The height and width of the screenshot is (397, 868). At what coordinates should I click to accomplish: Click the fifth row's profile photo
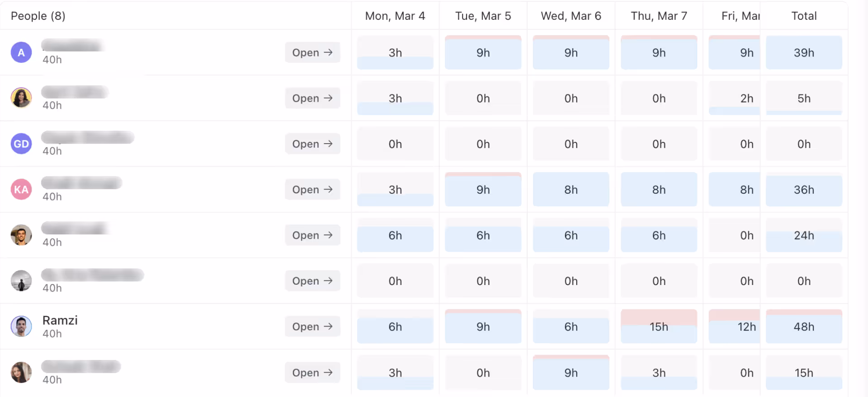pos(21,235)
